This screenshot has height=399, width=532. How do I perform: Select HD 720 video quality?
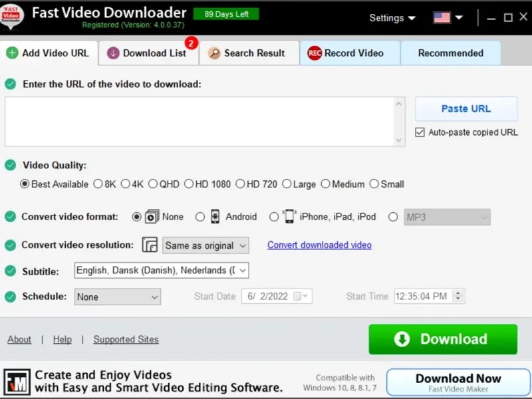[x=240, y=184]
